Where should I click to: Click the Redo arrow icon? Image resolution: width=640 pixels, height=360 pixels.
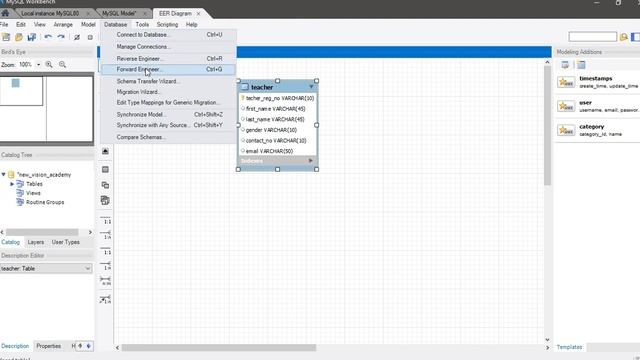61,38
